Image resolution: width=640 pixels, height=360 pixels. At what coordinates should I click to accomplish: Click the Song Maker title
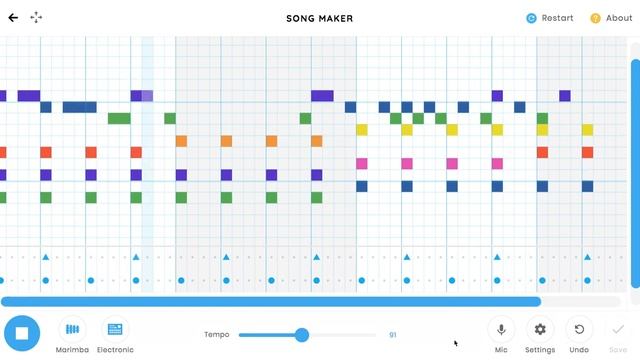click(x=320, y=18)
